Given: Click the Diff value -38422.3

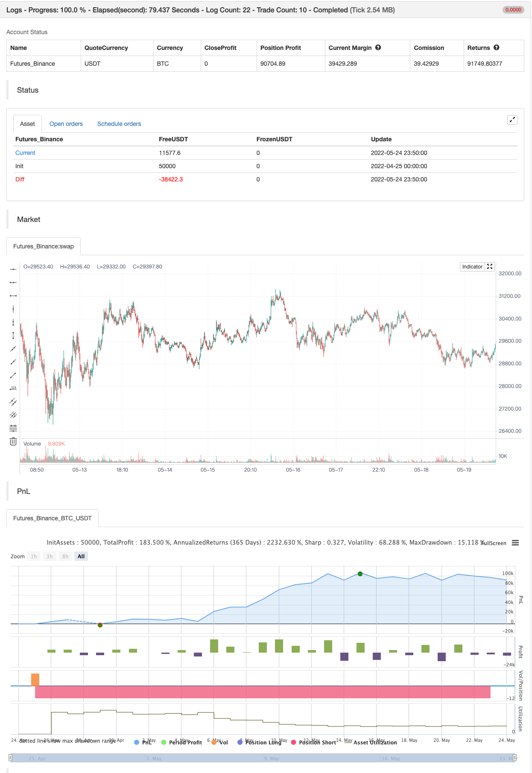Looking at the screenshot, I should coord(171,179).
